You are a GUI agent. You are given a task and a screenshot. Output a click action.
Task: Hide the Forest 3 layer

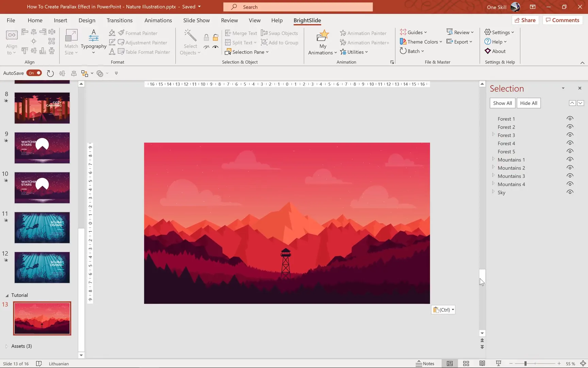pyautogui.click(x=570, y=135)
